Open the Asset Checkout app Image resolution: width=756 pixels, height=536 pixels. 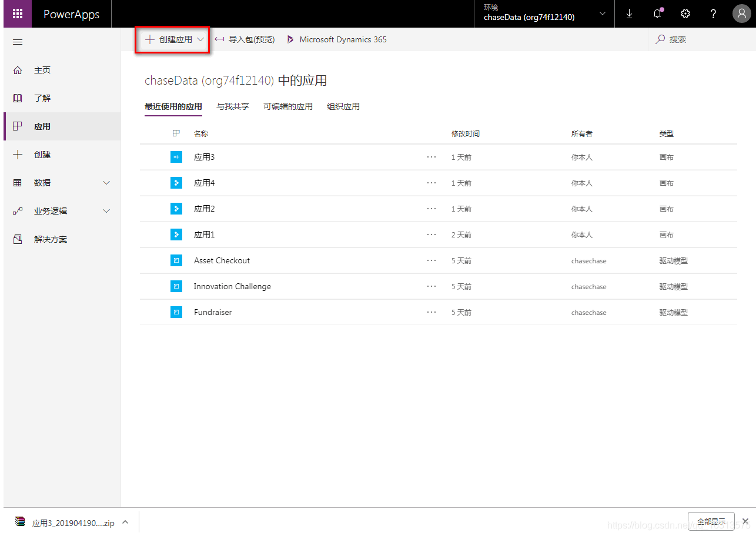222,260
